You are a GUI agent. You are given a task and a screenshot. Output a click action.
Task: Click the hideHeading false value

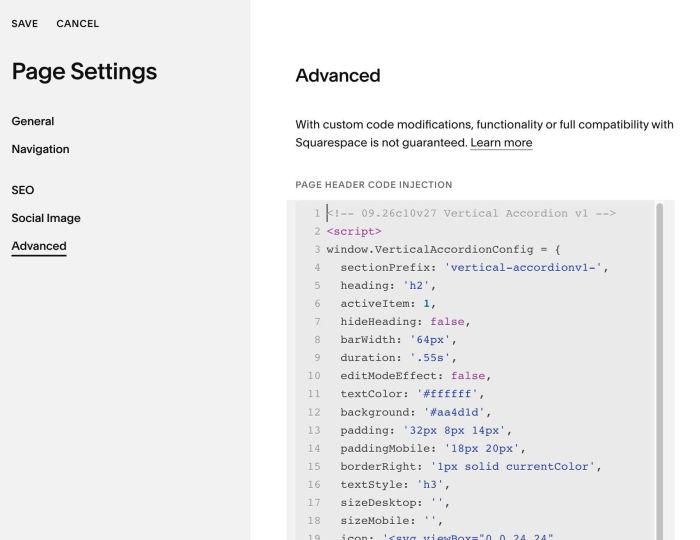click(447, 322)
